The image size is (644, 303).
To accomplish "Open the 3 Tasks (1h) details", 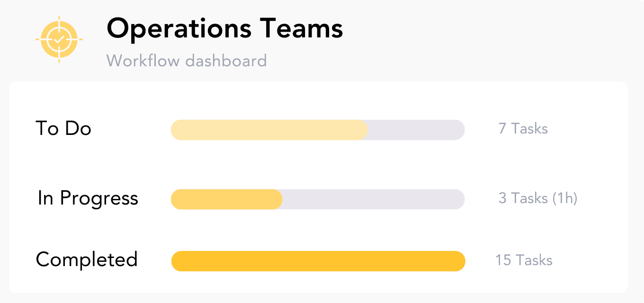I will (537, 199).
